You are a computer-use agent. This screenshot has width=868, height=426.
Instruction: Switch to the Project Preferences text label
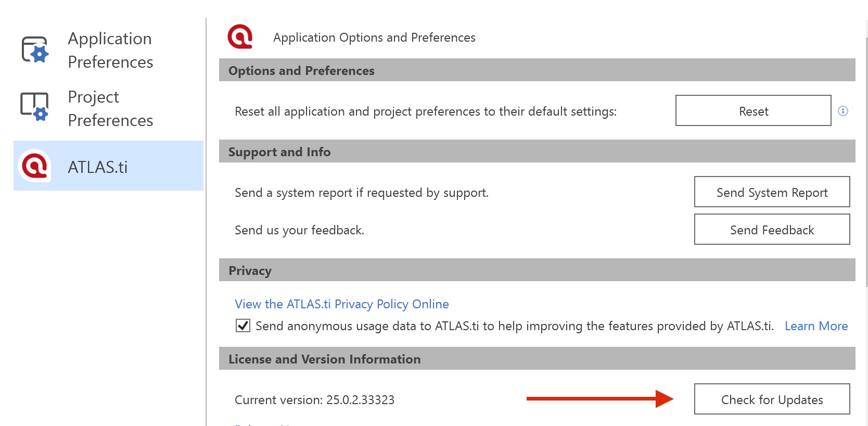[110, 108]
